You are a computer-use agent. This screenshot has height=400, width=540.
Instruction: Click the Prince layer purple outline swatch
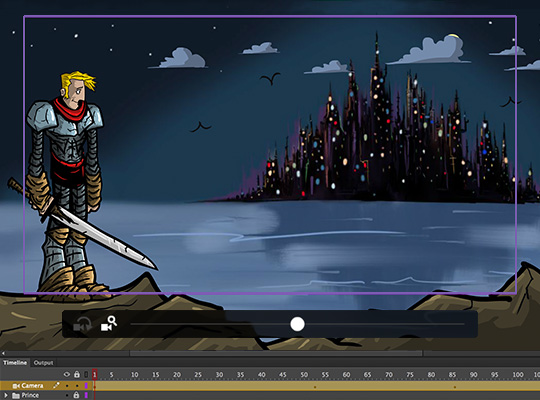pyautogui.click(x=86, y=395)
